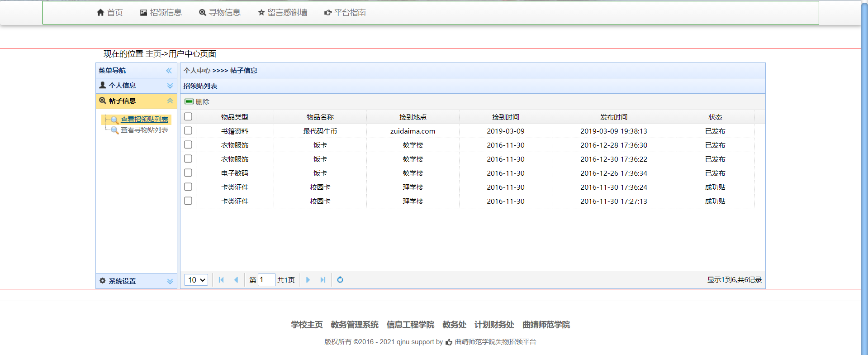
Task: Click the 2019-03-09 19:38:13 timestamp
Action: coord(614,131)
